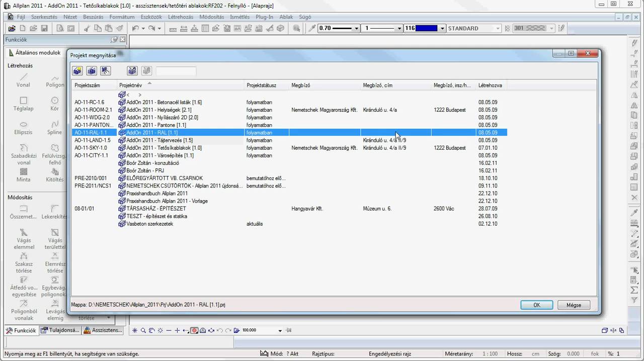Image resolution: width=644 pixels, height=361 pixels.
Task: Switch to the Tulajdonságok tab
Action: pos(60,330)
